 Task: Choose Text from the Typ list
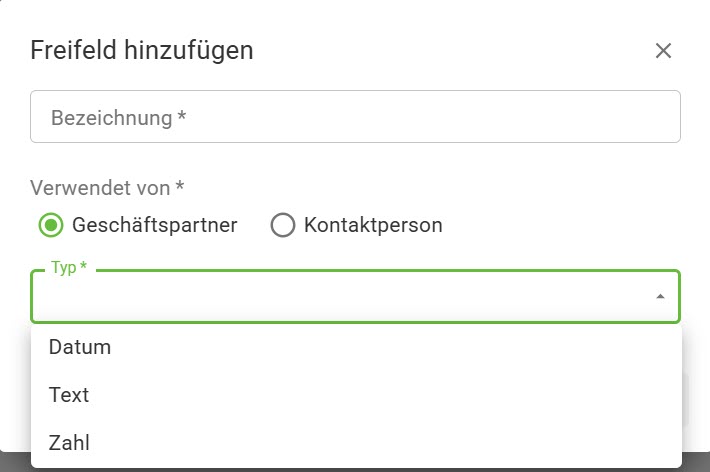tap(69, 395)
